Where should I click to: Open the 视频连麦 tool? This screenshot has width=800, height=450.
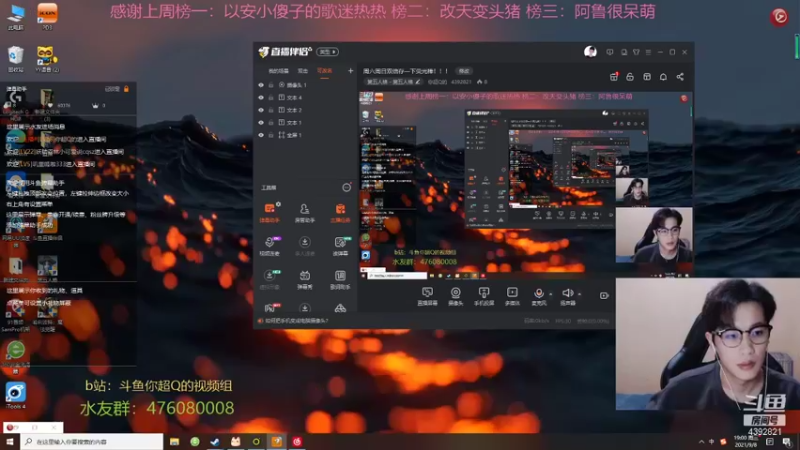[270, 246]
